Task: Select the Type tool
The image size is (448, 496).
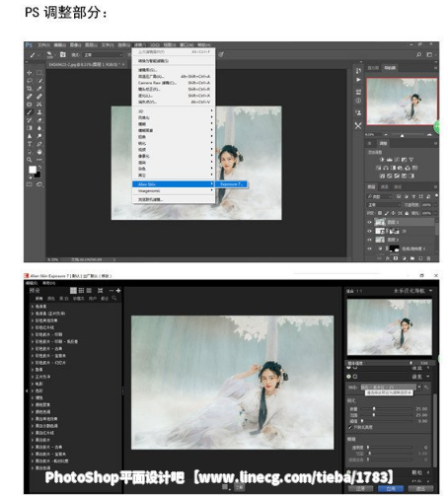Action: point(30,144)
